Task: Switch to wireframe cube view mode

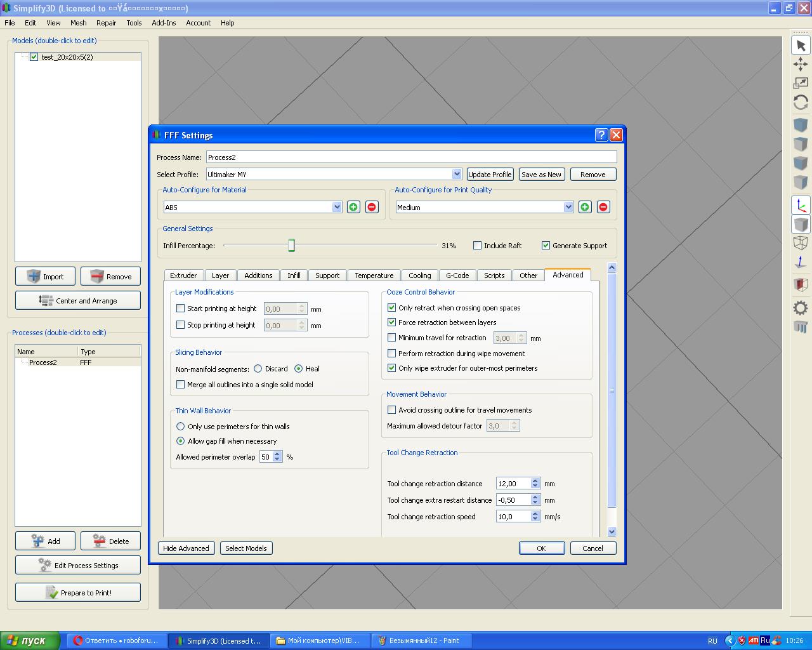Action: 801,242
